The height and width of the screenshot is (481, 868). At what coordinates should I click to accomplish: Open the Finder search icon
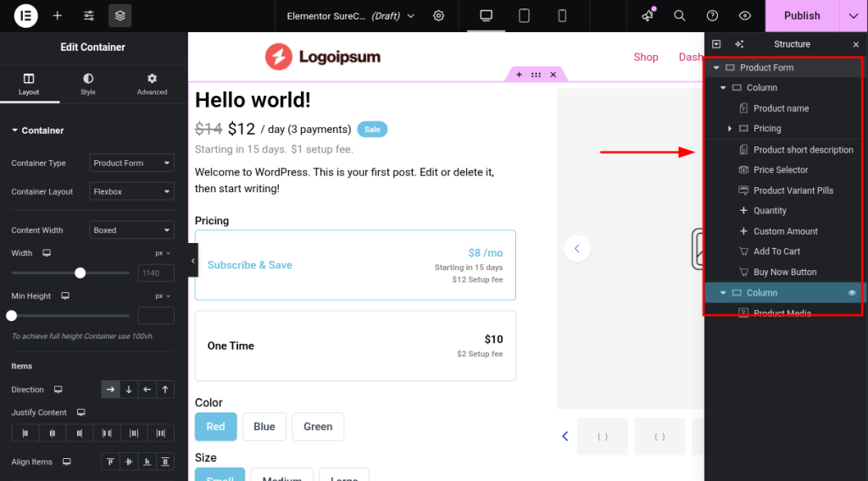tap(679, 15)
